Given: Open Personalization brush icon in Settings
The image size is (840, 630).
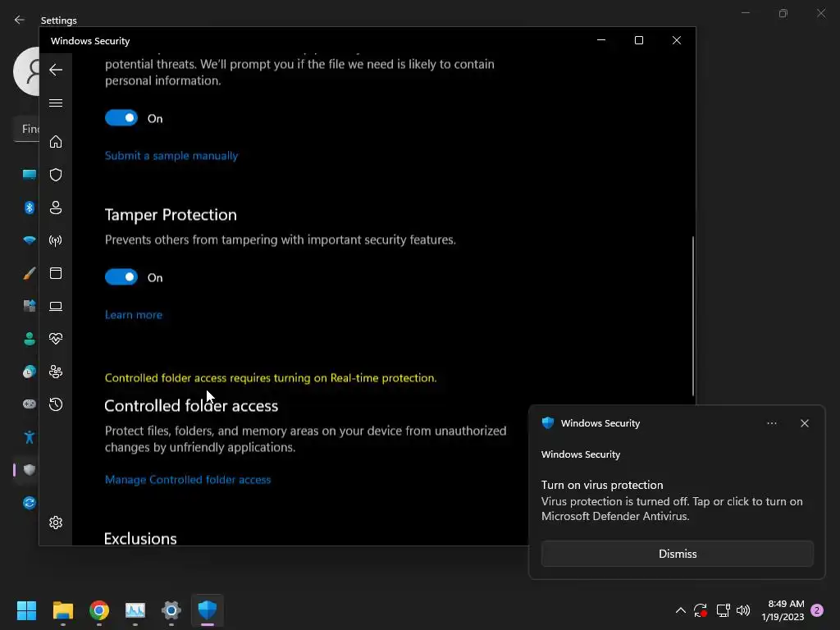Looking at the screenshot, I should click(x=29, y=273).
